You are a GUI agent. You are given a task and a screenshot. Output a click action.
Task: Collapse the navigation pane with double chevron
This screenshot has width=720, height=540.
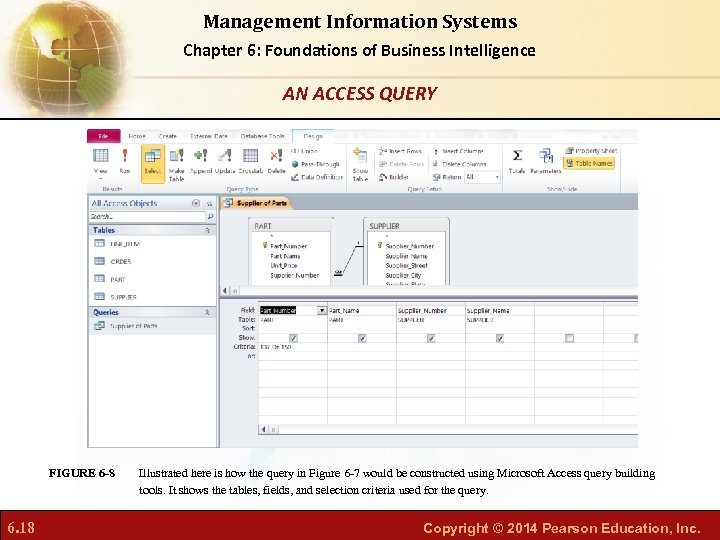click(x=209, y=203)
